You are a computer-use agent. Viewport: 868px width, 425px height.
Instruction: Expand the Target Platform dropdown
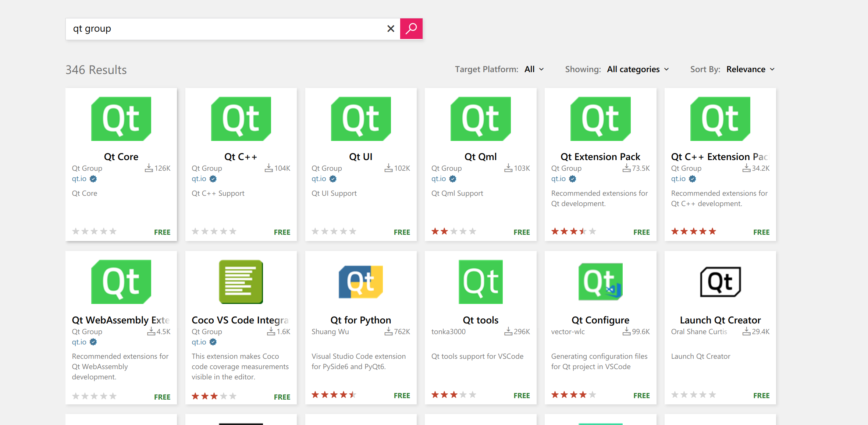pyautogui.click(x=534, y=69)
